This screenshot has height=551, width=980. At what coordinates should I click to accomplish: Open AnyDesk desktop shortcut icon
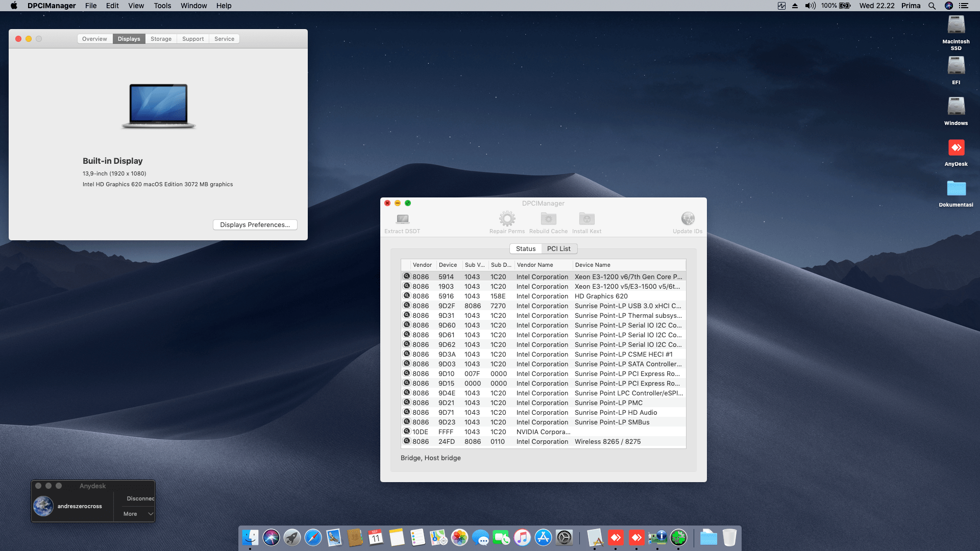pos(955,148)
